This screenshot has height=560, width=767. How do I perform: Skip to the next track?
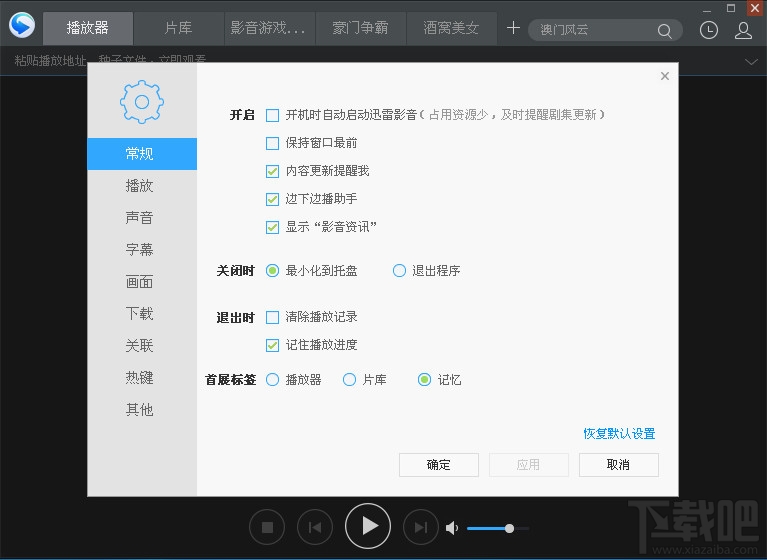point(421,527)
